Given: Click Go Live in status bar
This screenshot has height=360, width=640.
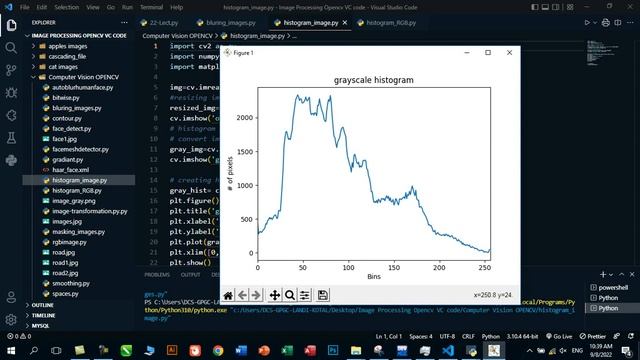Looking at the screenshot, I should pyautogui.click(x=559, y=336).
